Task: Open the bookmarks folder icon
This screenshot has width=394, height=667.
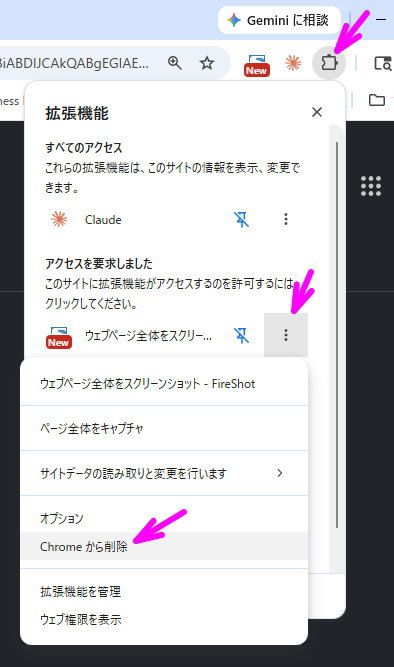Action: coord(377,100)
